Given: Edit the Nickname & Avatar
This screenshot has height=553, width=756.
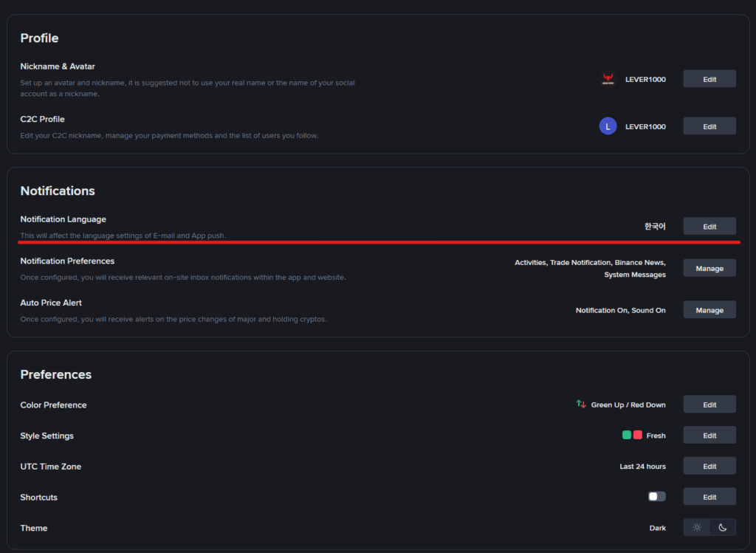Looking at the screenshot, I should coord(709,79).
